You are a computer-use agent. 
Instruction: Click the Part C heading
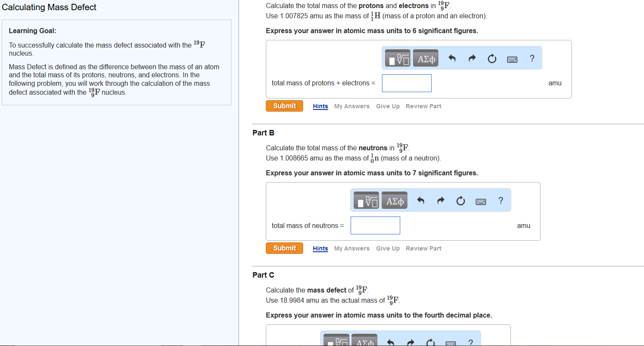[x=263, y=275]
